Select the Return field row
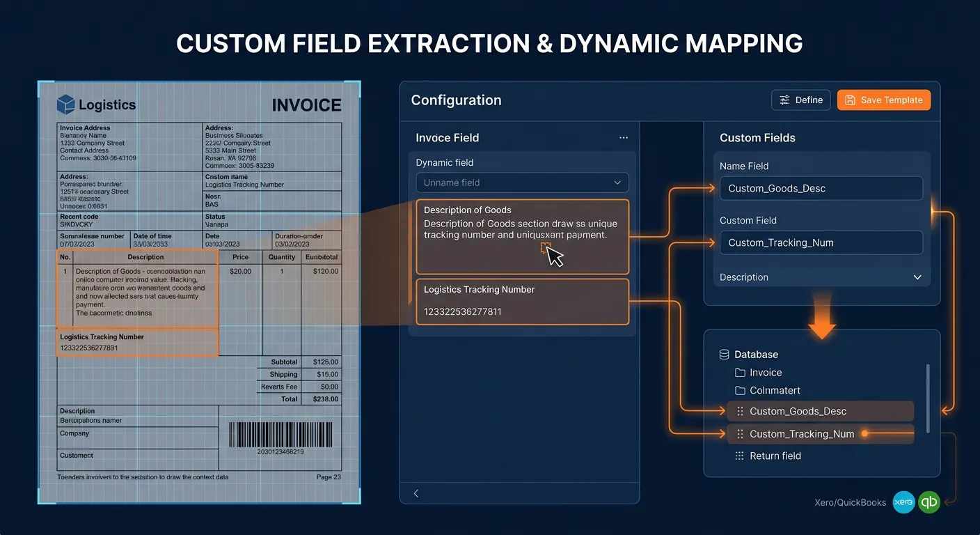Screen dimensions: 980x535 [768, 456]
